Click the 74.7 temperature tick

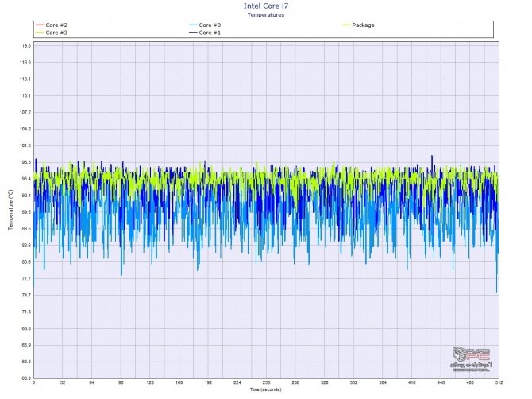tap(26, 295)
